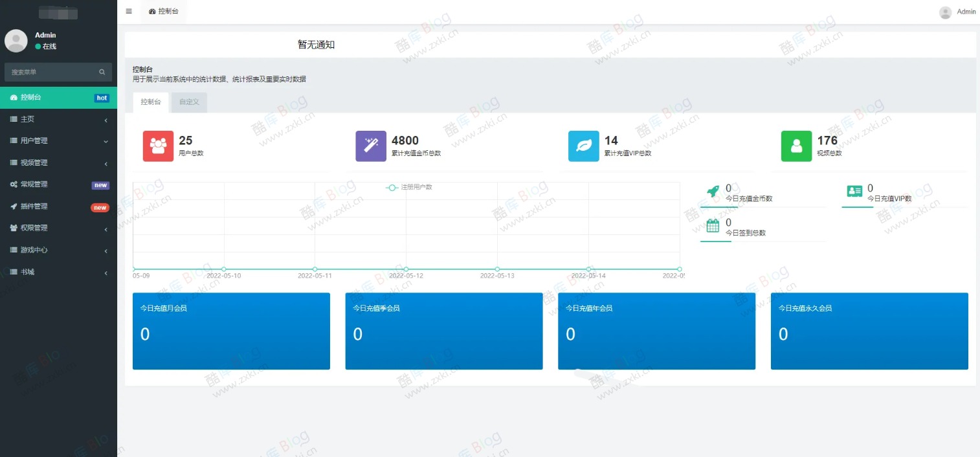The width and height of the screenshot is (980, 457).
Task: Click the search magnifier icon in sidebar
Action: [x=102, y=72]
